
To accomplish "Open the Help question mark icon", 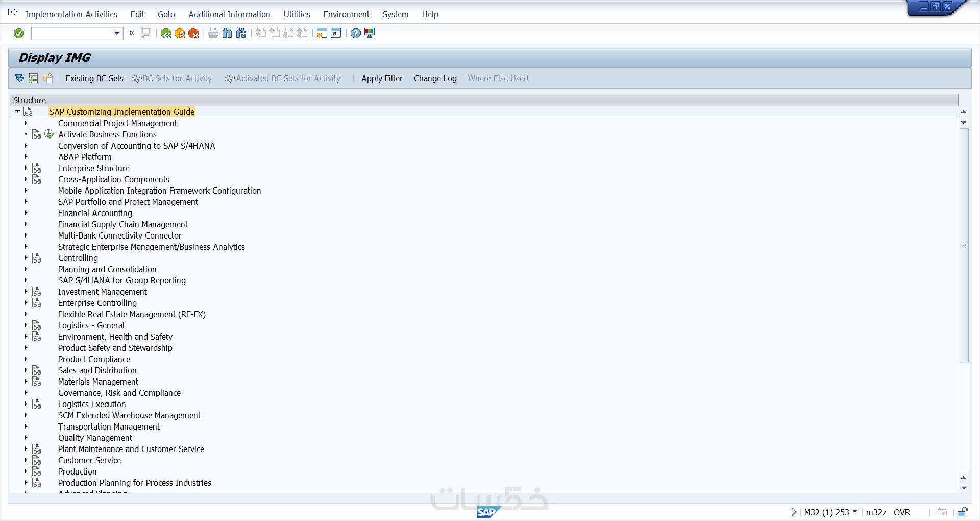I will [356, 33].
